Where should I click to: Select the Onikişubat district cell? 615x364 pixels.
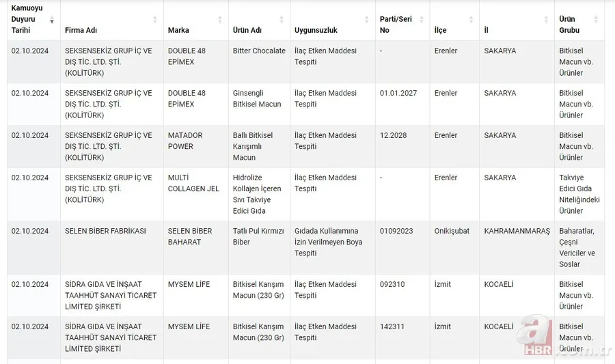point(452,232)
